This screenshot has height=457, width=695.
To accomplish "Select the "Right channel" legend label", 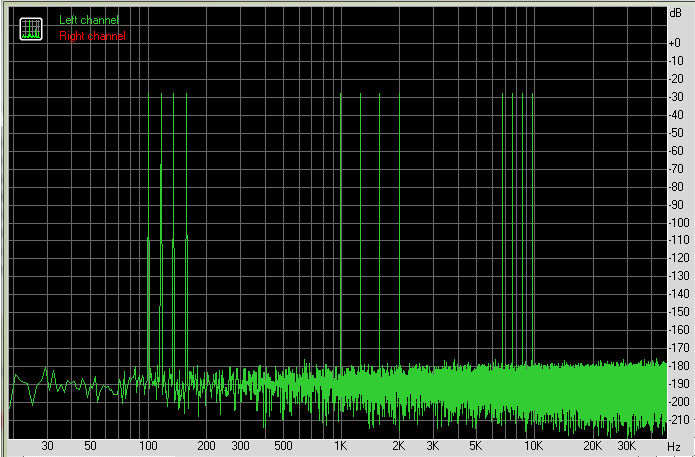I will pos(93,36).
